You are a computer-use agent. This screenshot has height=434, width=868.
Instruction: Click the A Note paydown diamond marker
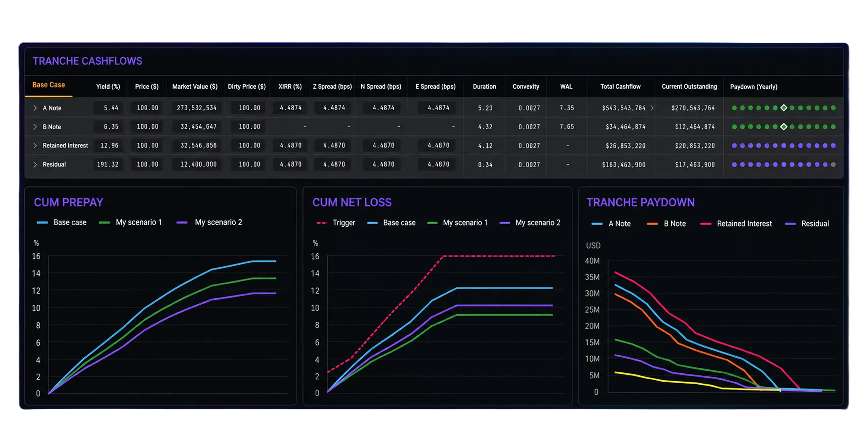[x=784, y=108]
